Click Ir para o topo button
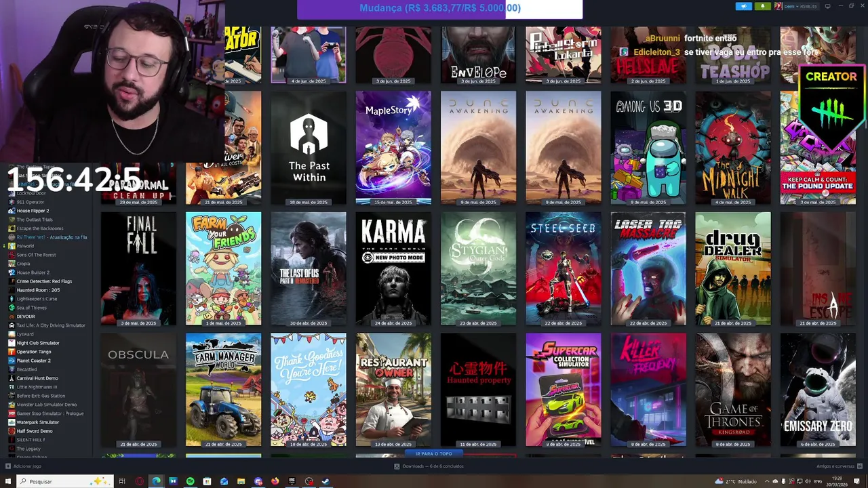 click(x=433, y=453)
